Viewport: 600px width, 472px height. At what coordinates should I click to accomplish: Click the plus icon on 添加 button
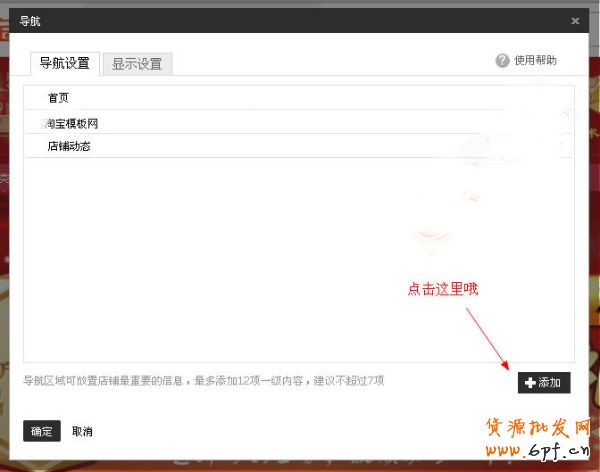530,383
